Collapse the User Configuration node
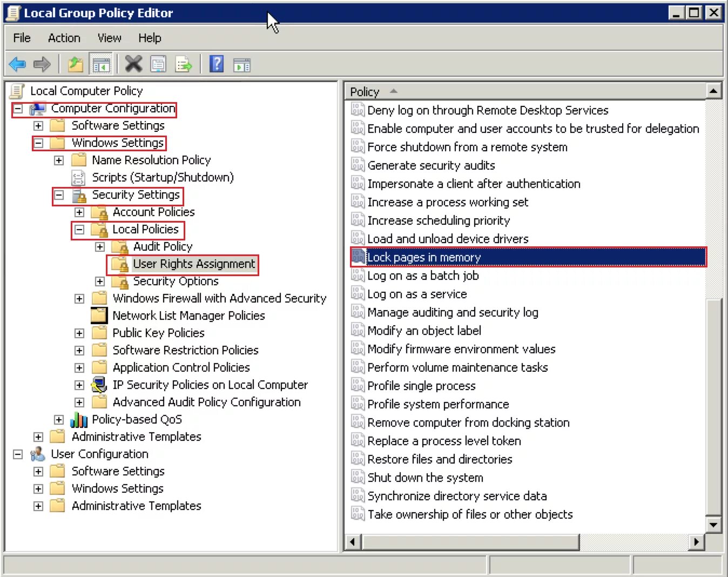The width and height of the screenshot is (728, 577). click(18, 454)
